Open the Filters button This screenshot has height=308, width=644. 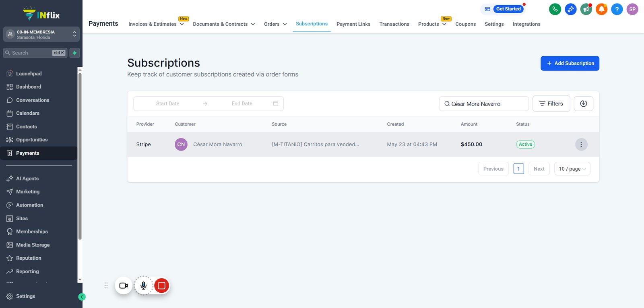(x=551, y=103)
